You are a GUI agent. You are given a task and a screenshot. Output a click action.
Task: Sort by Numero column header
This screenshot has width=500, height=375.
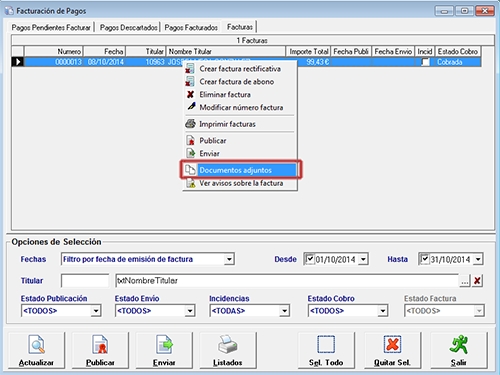pyautogui.click(x=53, y=51)
